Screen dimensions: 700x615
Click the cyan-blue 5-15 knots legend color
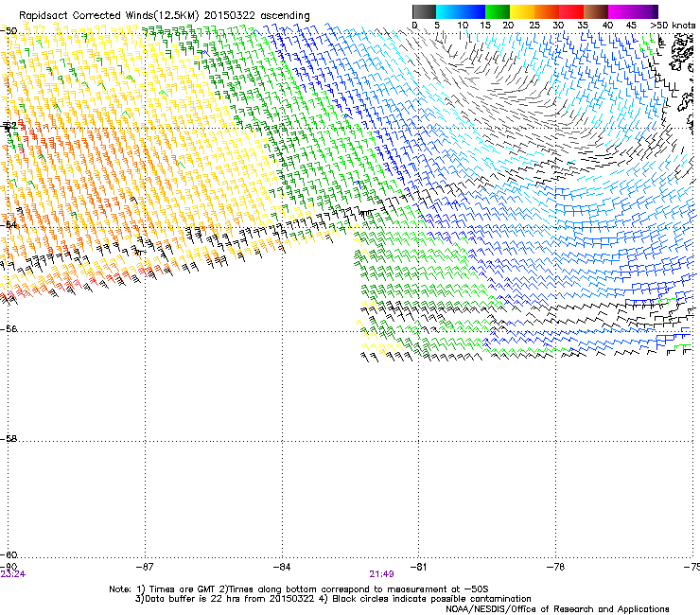[461, 11]
